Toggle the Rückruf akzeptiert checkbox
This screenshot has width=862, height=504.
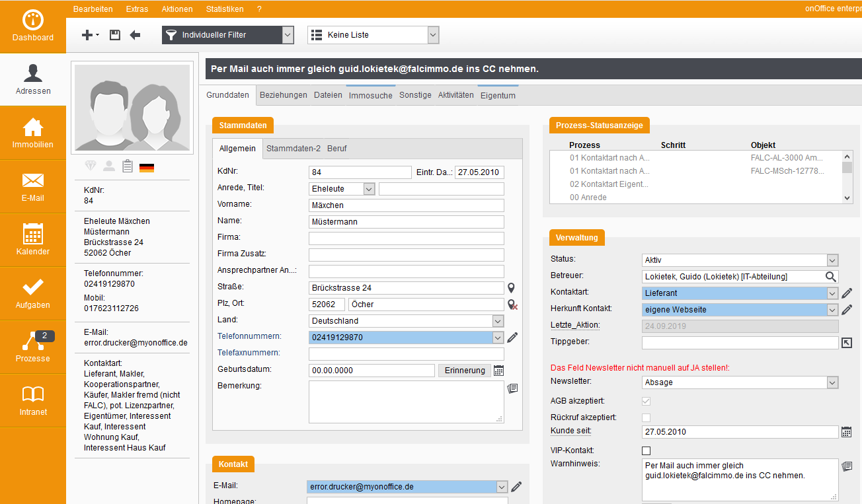(646, 417)
